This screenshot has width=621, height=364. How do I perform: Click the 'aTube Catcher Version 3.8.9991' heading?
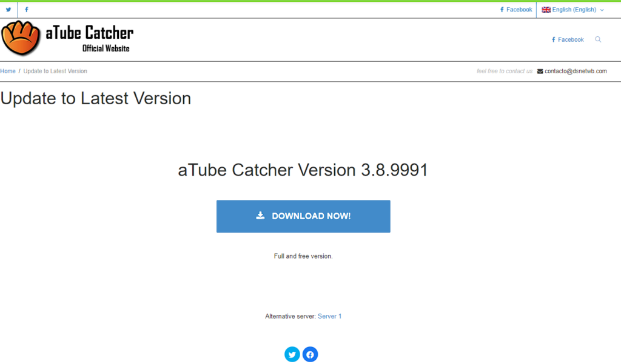click(303, 170)
